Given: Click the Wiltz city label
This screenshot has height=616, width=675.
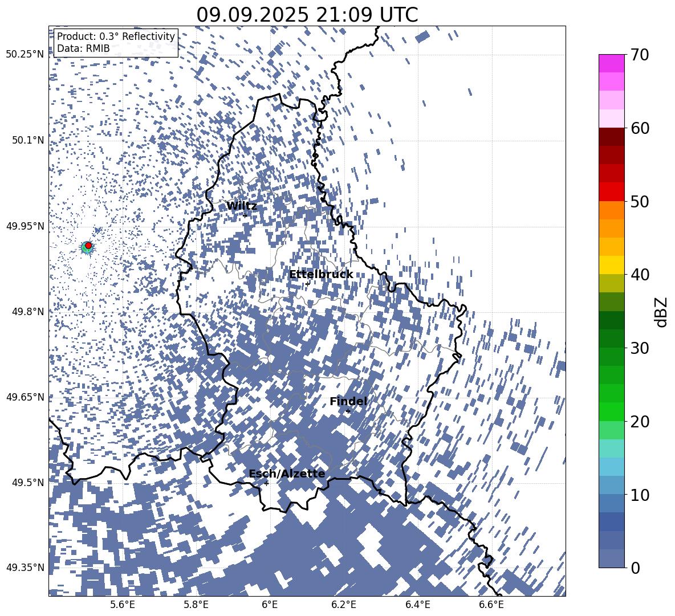Looking at the screenshot, I should (242, 206).
